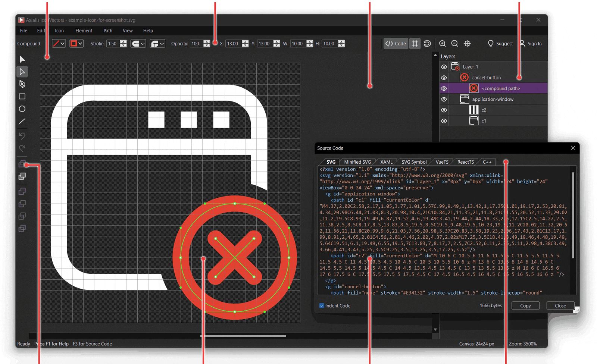Increase the X value with the up arrow
Viewport: 597px width, 364px height.
(x=245, y=42)
